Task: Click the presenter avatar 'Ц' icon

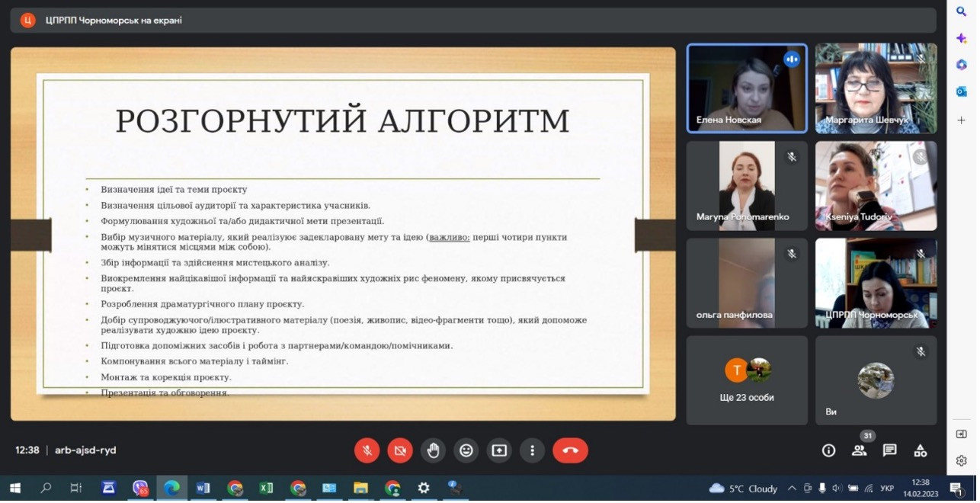Action: [x=27, y=21]
